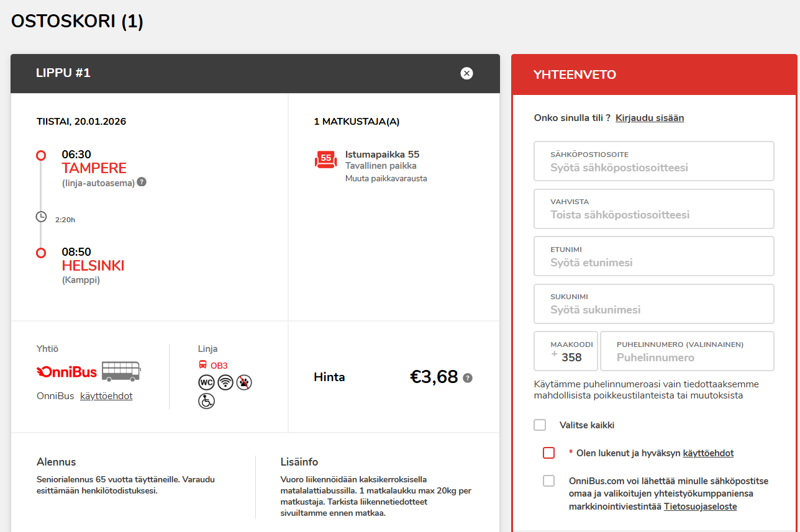This screenshot has height=532, width=800.
Task: Enable OnniBus marketing emails checkbox
Action: pyautogui.click(x=548, y=480)
